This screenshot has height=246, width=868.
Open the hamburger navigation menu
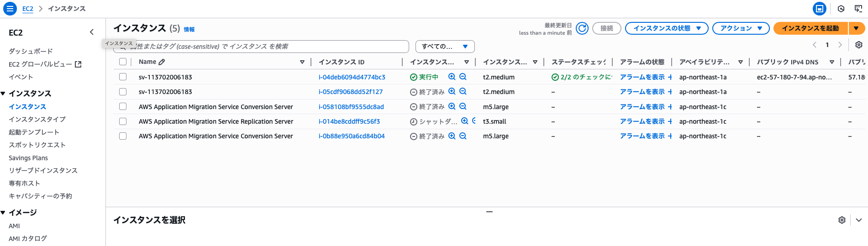coord(10,9)
